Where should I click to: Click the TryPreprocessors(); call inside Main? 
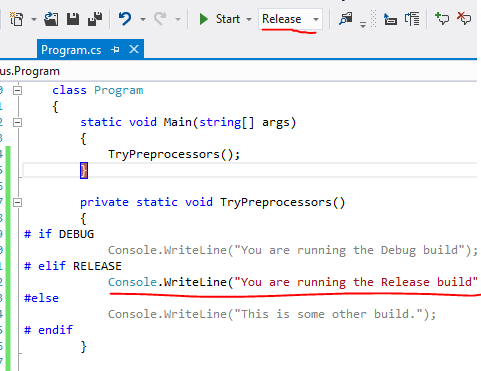point(174,154)
